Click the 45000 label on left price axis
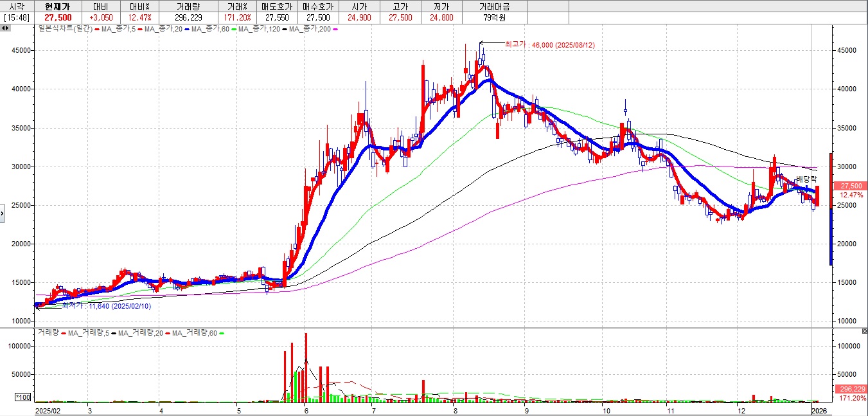868x416 pixels. tap(21, 50)
